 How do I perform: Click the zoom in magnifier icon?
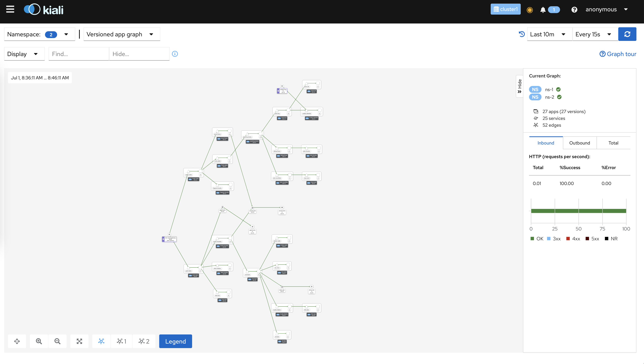(x=39, y=341)
